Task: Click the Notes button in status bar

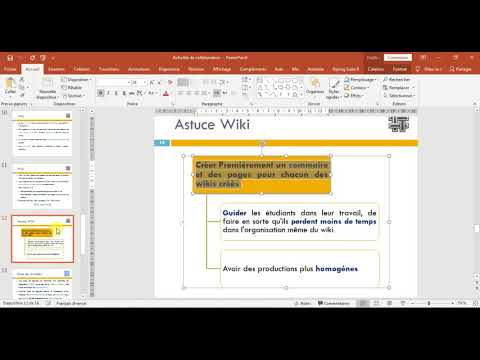Action: click(x=302, y=303)
